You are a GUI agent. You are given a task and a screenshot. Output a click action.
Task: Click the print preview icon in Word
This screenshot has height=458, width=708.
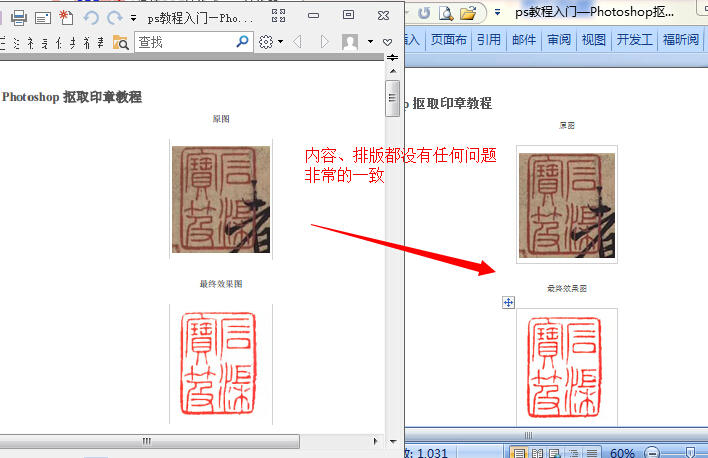click(x=446, y=13)
